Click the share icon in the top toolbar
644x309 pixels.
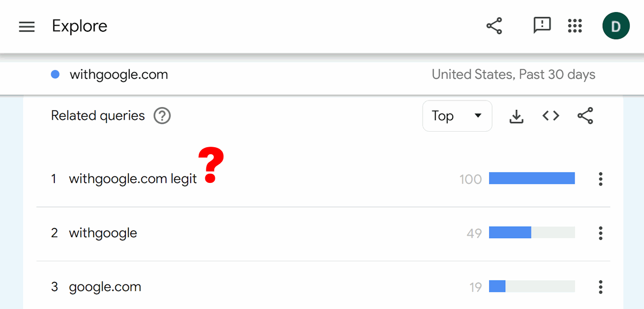coord(494,26)
